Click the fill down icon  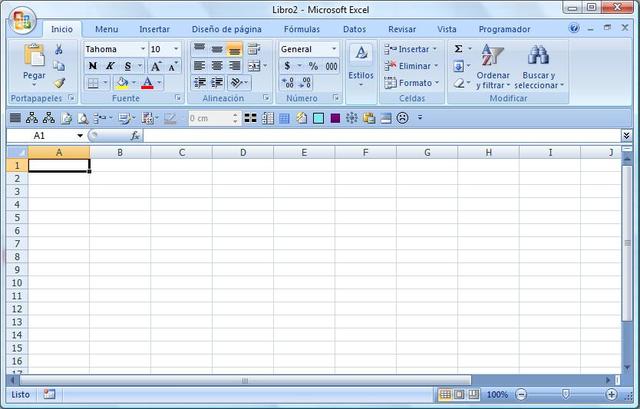(x=458, y=66)
